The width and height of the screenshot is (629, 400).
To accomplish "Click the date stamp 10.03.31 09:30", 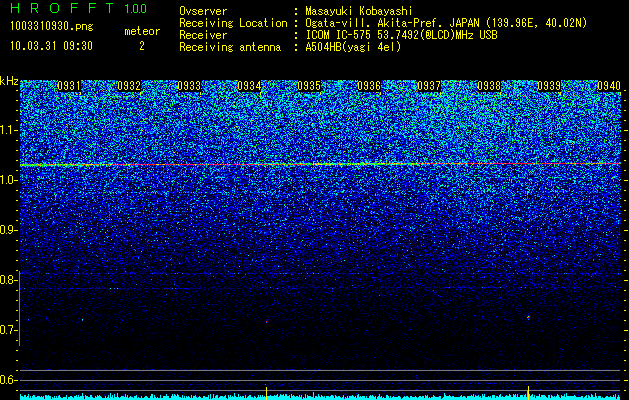I will 51,46.
